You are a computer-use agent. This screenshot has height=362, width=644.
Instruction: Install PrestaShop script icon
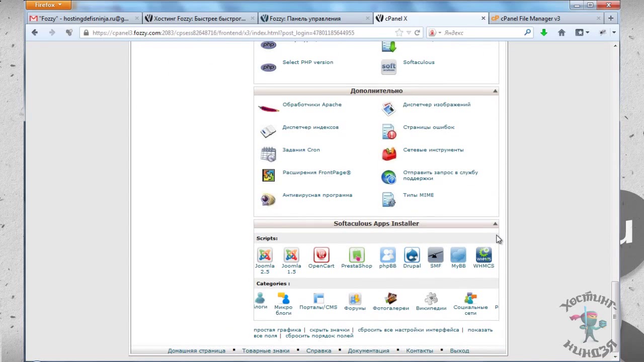tap(356, 255)
